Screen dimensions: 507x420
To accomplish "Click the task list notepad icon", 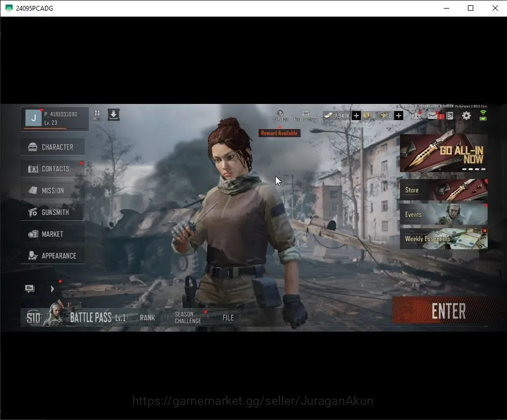I will (x=450, y=116).
